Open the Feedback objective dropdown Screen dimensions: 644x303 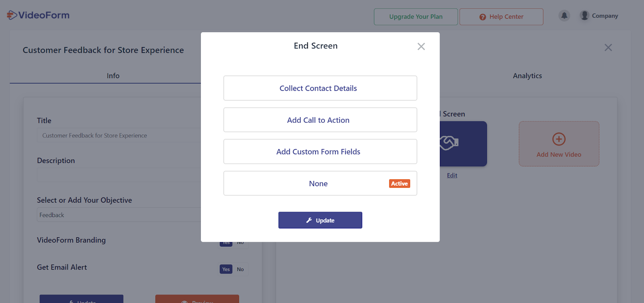point(119,215)
